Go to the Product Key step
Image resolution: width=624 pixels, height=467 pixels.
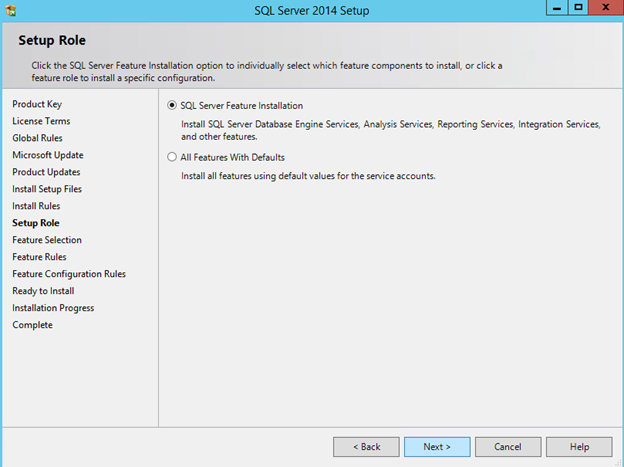[x=37, y=104]
